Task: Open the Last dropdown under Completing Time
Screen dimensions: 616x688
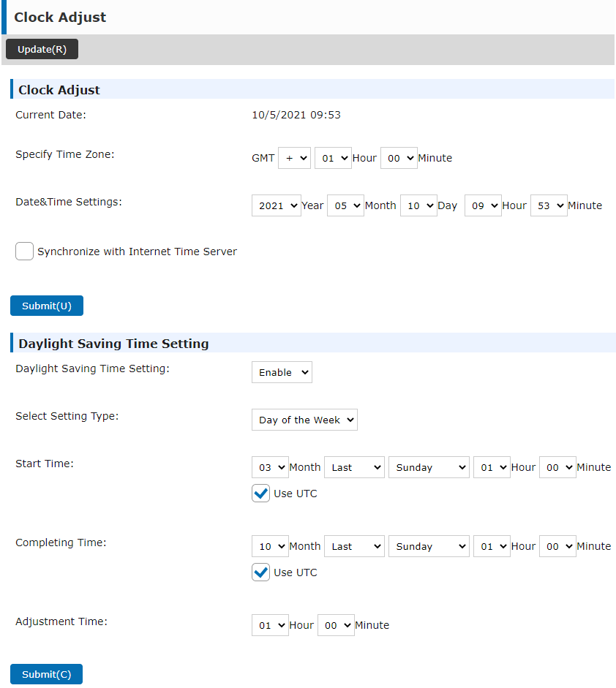Action: 354,546
